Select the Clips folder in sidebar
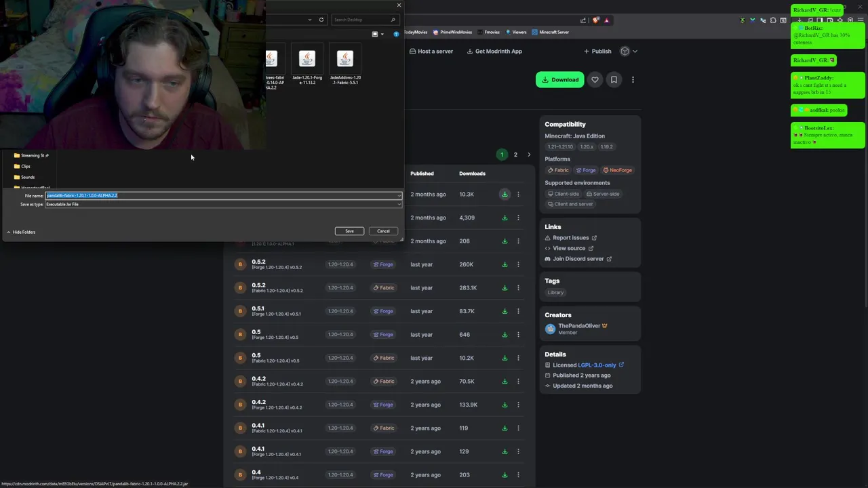 point(22,166)
